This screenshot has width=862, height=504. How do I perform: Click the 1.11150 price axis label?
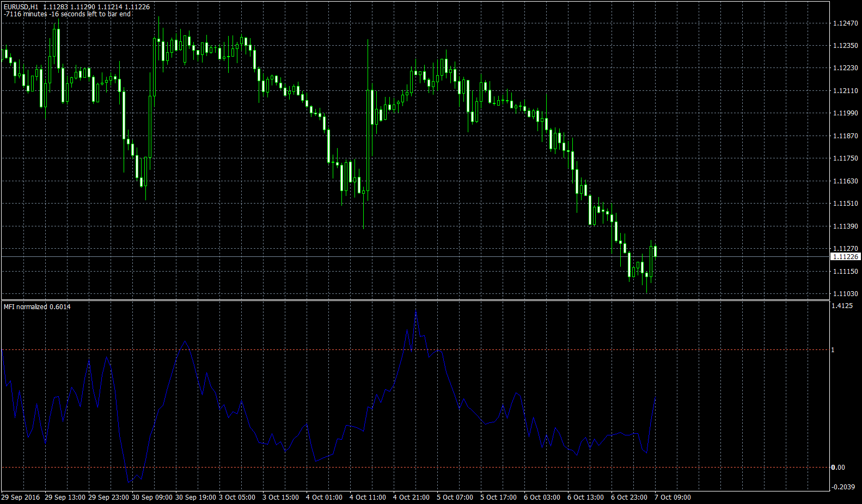click(x=846, y=272)
